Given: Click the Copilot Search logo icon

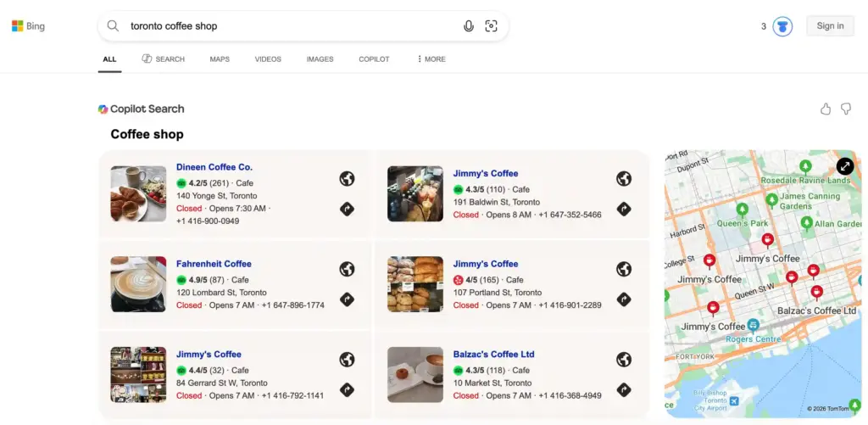Looking at the screenshot, I should pyautogui.click(x=103, y=109).
